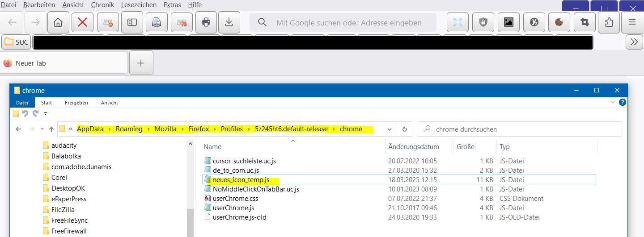
Task: Open the address bar history dropdown
Action: click(x=389, y=129)
